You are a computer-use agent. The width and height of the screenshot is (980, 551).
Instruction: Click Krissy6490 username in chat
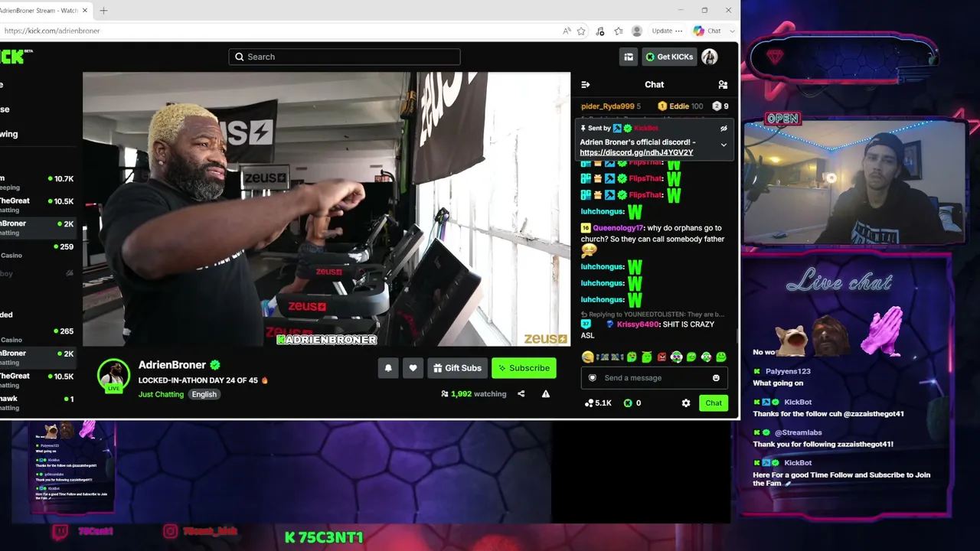(x=638, y=324)
